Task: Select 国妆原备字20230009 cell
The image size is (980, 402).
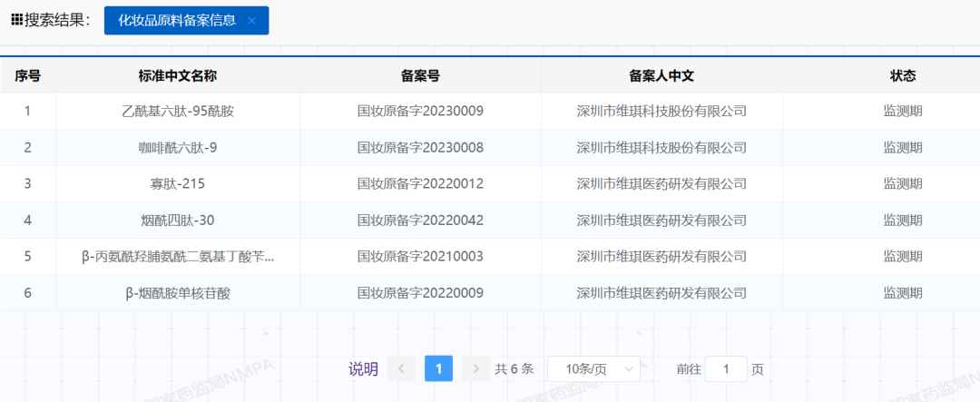Action: pyautogui.click(x=420, y=112)
